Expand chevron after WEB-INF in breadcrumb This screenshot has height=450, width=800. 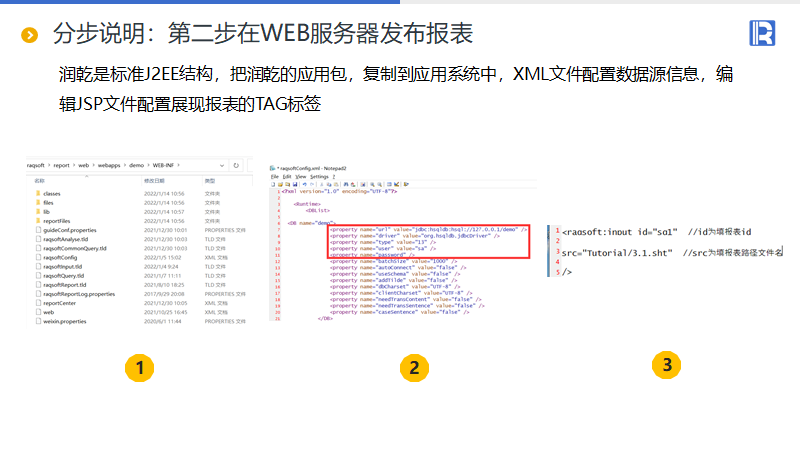[179, 165]
